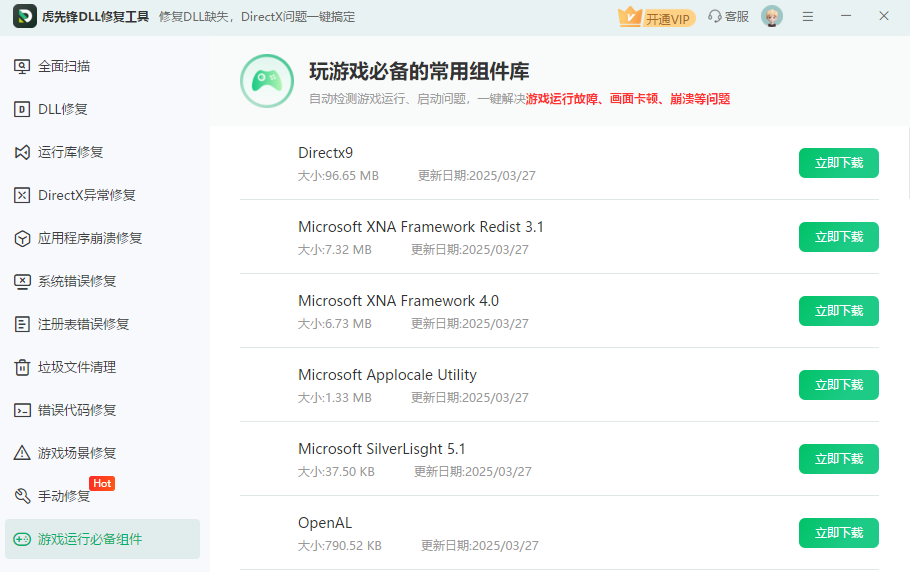Click the 大小:96.65 MB text
The width and height of the screenshot is (910, 572).
(x=338, y=176)
